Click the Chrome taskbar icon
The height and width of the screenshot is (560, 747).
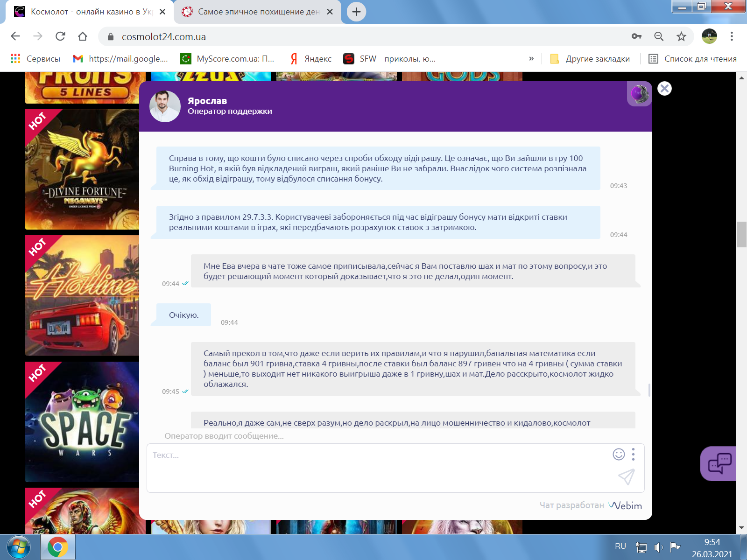click(x=58, y=547)
